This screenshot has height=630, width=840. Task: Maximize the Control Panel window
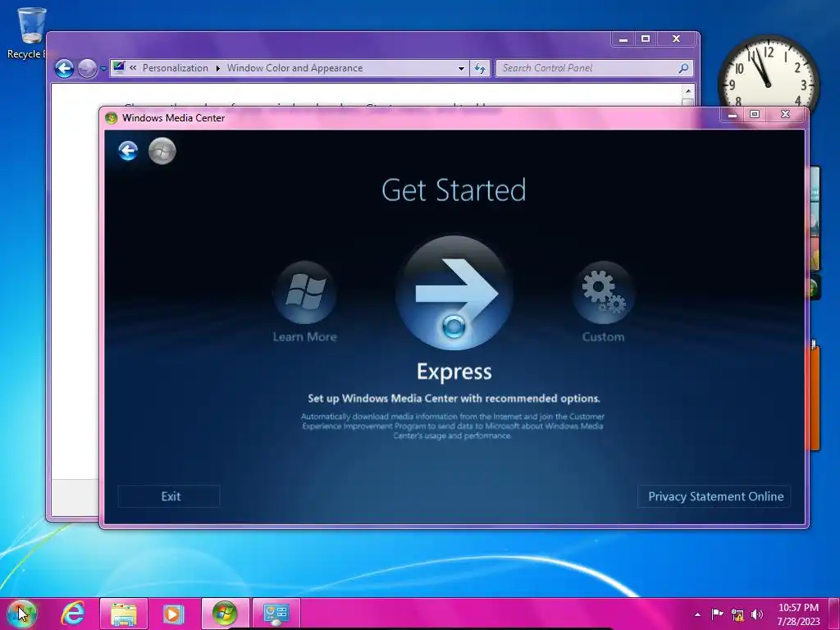646,39
